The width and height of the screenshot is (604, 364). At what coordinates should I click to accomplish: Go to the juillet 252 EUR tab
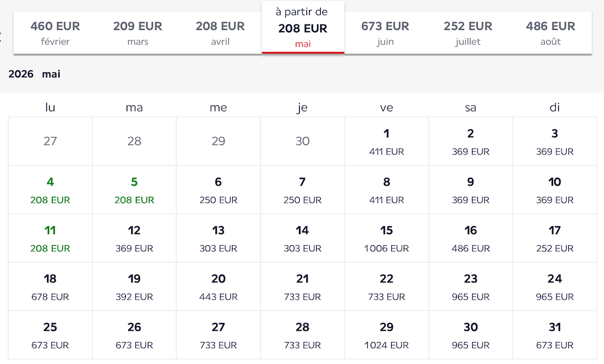[x=467, y=33]
